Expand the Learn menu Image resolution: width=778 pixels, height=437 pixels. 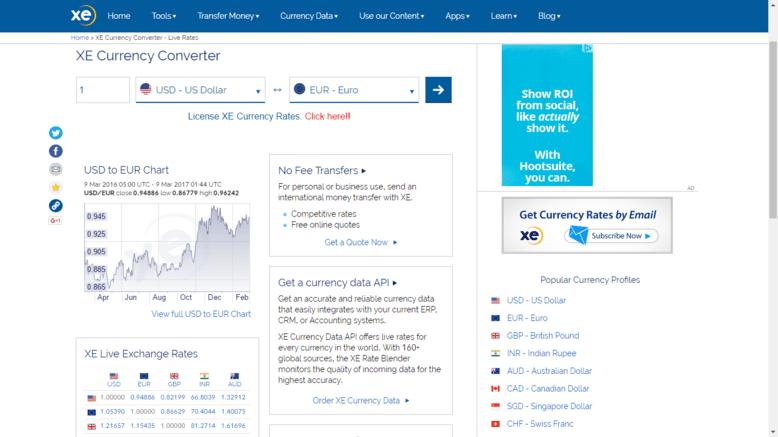point(504,16)
